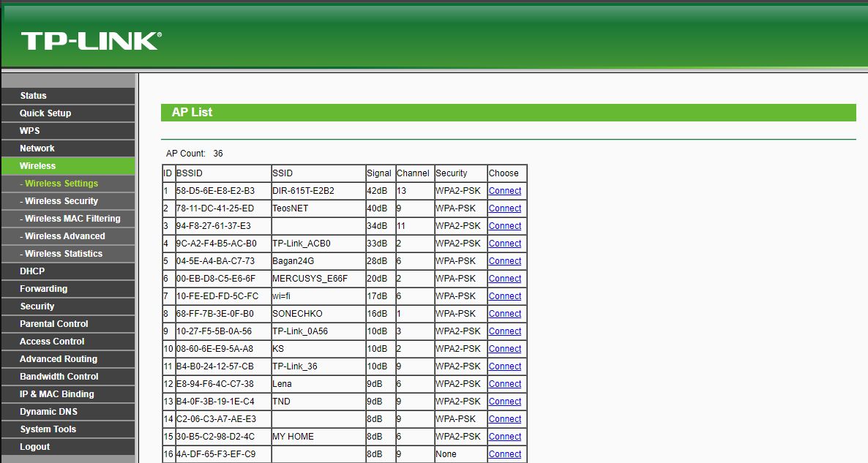Connect to KS network
The width and height of the screenshot is (868, 463).
coord(505,349)
